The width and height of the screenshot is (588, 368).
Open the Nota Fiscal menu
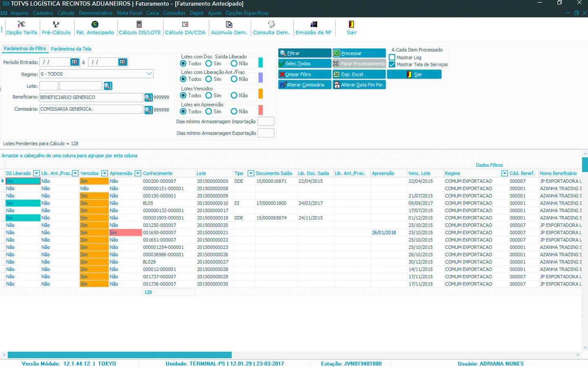pos(129,13)
